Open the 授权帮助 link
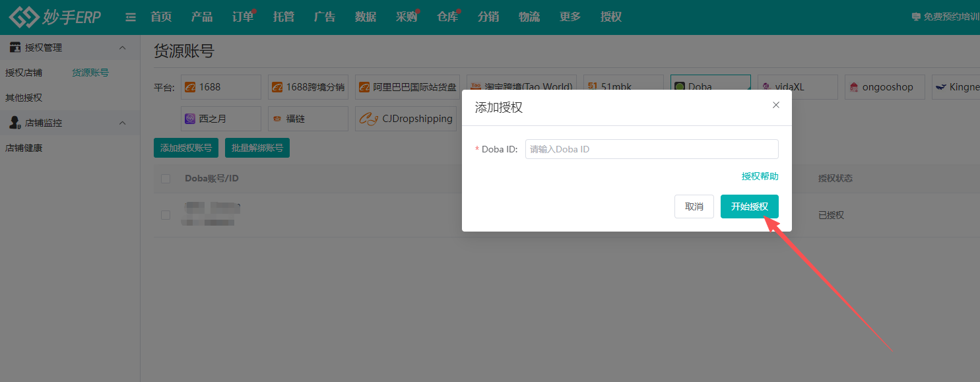The width and height of the screenshot is (980, 382). (x=760, y=176)
